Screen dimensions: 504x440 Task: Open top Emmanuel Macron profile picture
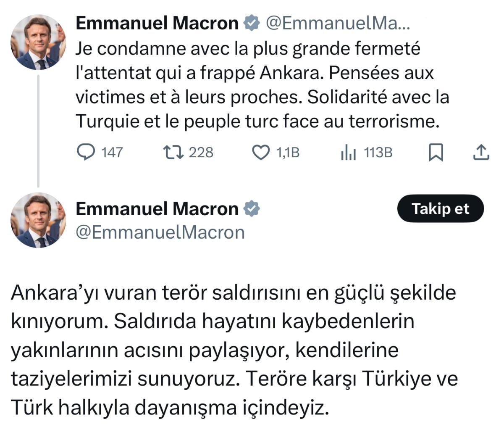click(38, 42)
